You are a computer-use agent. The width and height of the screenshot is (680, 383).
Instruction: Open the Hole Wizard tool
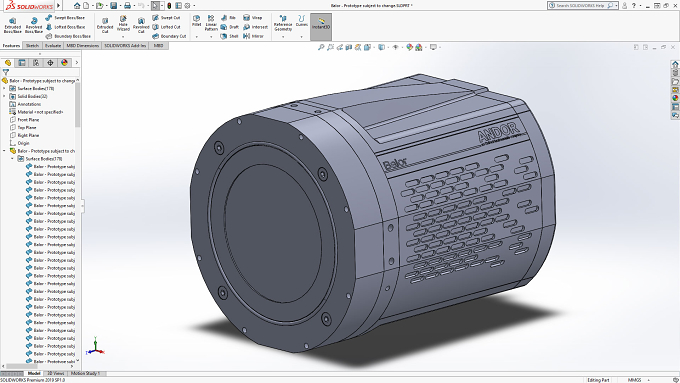click(123, 23)
